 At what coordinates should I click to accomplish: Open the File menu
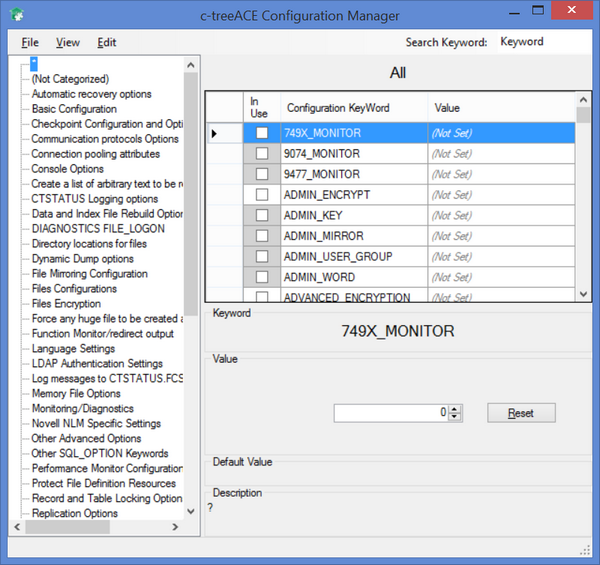pyautogui.click(x=30, y=43)
